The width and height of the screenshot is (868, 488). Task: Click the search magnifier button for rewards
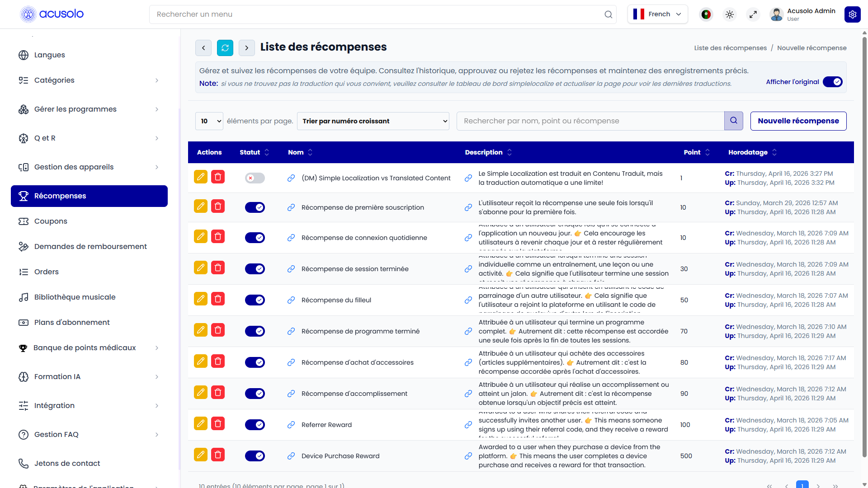point(734,121)
